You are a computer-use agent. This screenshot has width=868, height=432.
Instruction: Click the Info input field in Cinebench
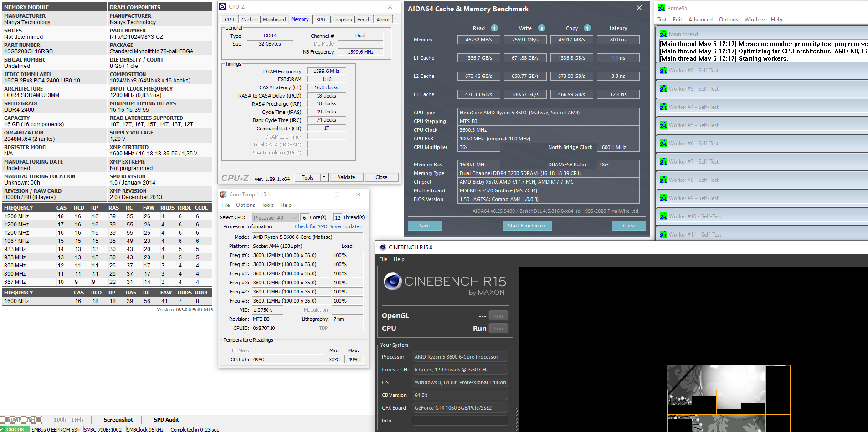pyautogui.click(x=460, y=421)
